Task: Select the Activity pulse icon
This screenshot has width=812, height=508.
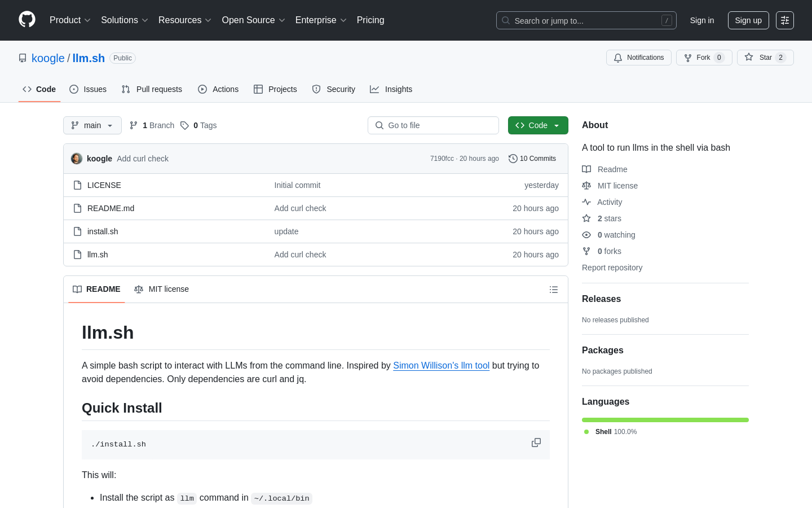Action: coord(586,202)
